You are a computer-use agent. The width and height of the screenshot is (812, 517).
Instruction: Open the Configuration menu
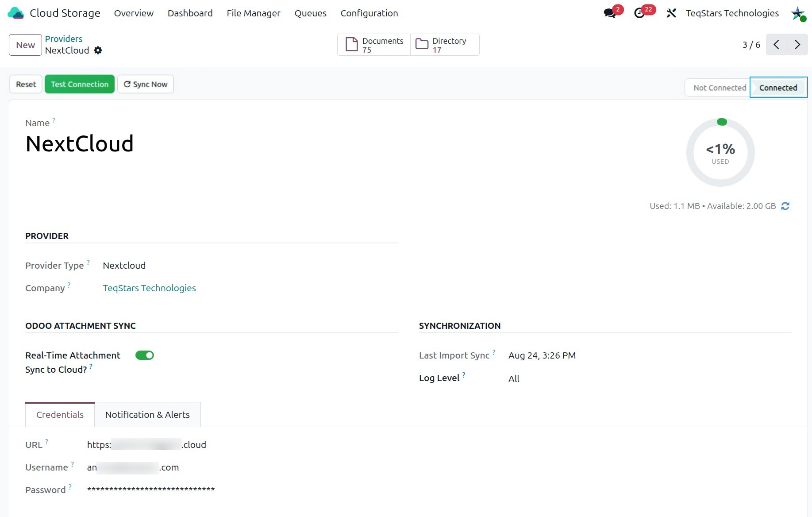pos(369,13)
